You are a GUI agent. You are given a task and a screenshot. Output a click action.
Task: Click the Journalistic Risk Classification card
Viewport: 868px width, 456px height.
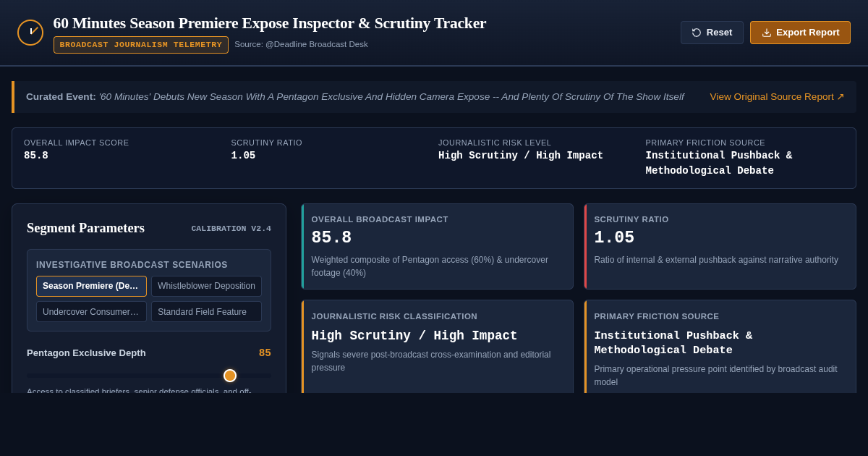(437, 347)
